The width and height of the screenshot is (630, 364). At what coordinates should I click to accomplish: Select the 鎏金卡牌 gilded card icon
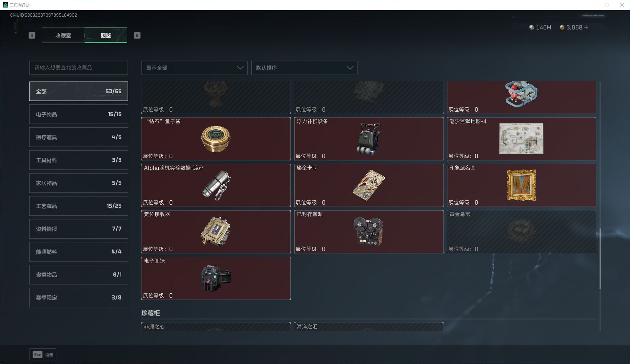coord(369,185)
